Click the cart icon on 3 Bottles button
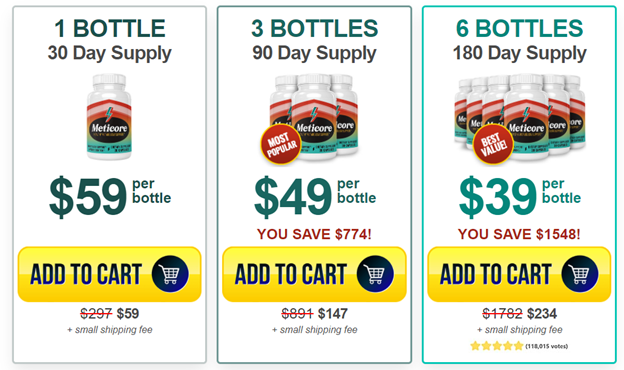624x370 pixels. [x=375, y=274]
